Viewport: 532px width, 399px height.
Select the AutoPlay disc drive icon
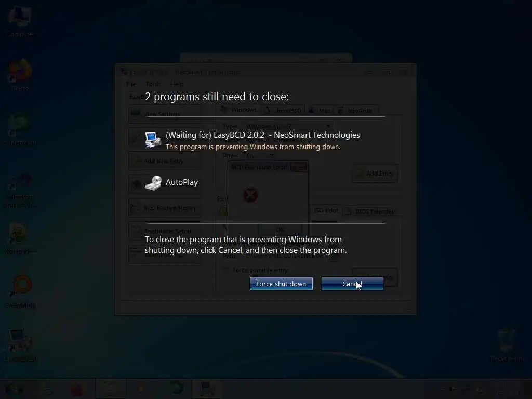[153, 183]
